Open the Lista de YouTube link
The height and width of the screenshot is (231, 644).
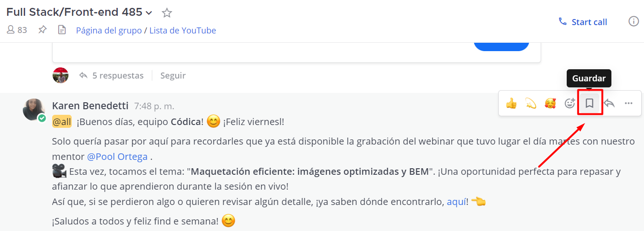183,31
